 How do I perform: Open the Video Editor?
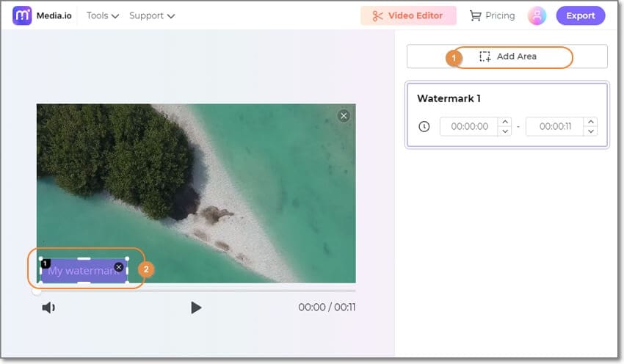pos(408,15)
